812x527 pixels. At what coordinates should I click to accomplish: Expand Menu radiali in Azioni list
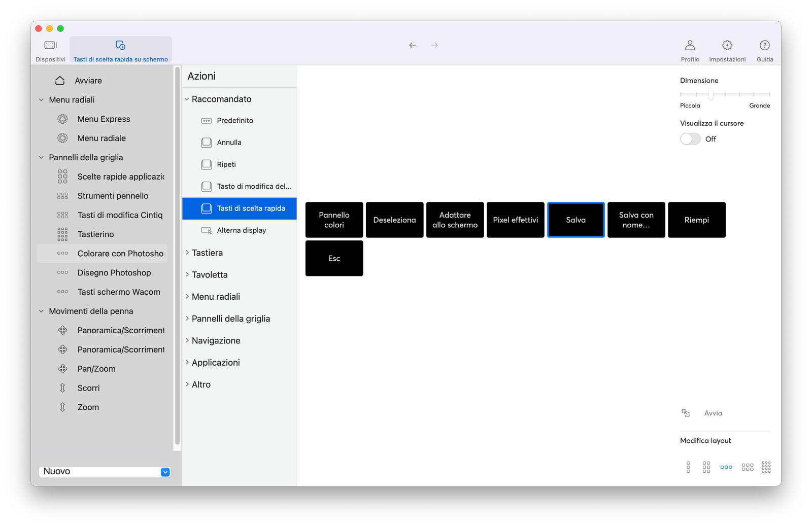[x=187, y=296]
